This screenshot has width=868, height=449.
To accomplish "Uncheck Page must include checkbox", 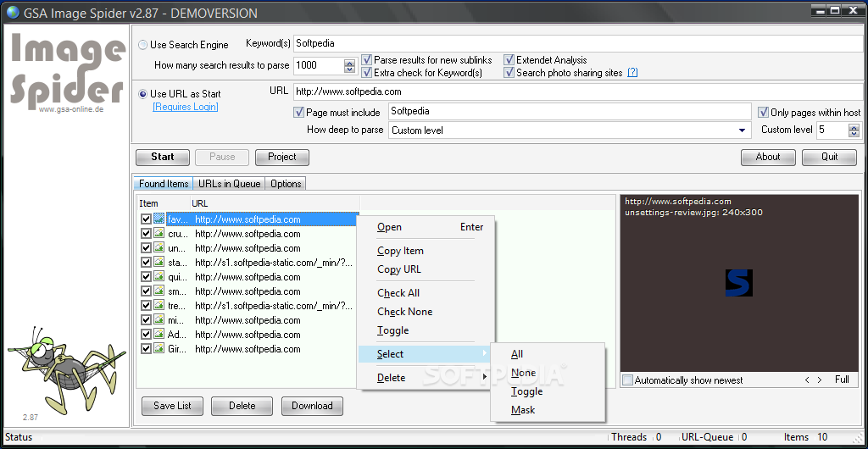I will (299, 112).
